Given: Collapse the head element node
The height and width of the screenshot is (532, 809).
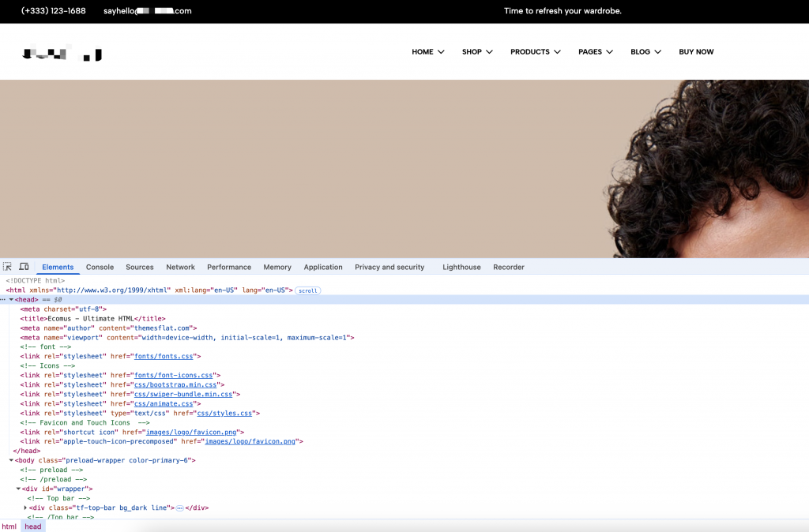Looking at the screenshot, I should click(11, 299).
